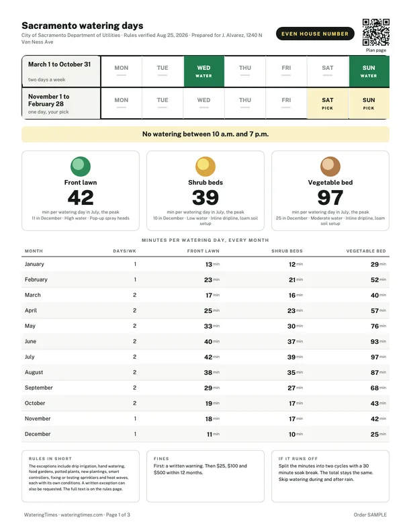Click the 'Plan page' label under QR code

coord(375,50)
